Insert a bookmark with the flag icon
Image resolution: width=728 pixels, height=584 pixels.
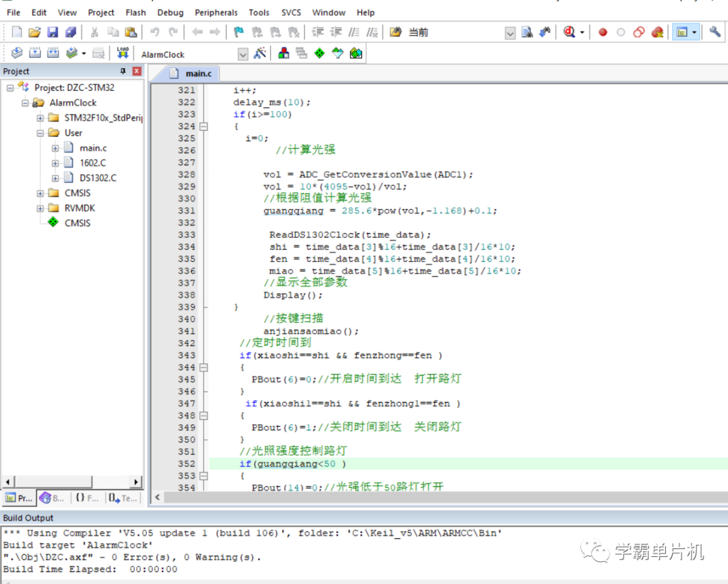239,32
